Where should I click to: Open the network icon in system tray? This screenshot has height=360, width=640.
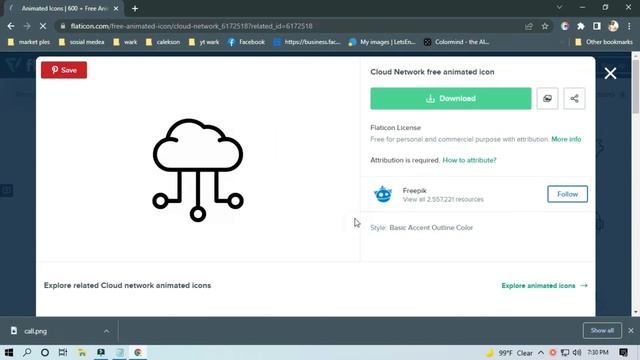point(565,353)
